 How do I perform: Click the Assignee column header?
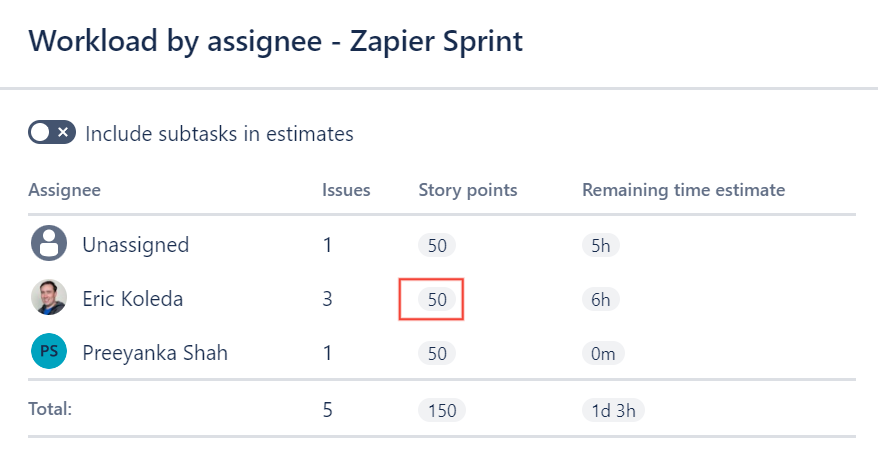click(x=64, y=190)
